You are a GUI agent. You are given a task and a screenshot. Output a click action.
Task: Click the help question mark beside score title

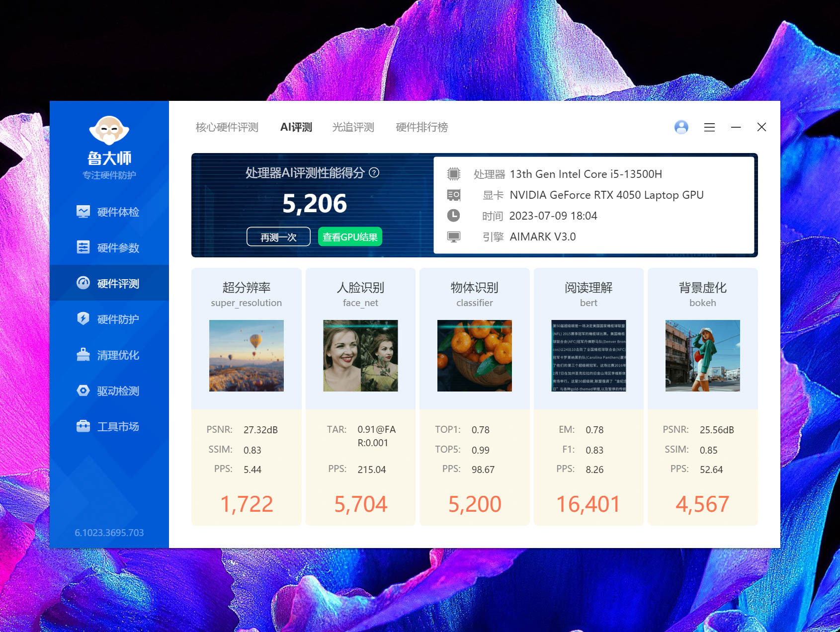[x=374, y=172]
